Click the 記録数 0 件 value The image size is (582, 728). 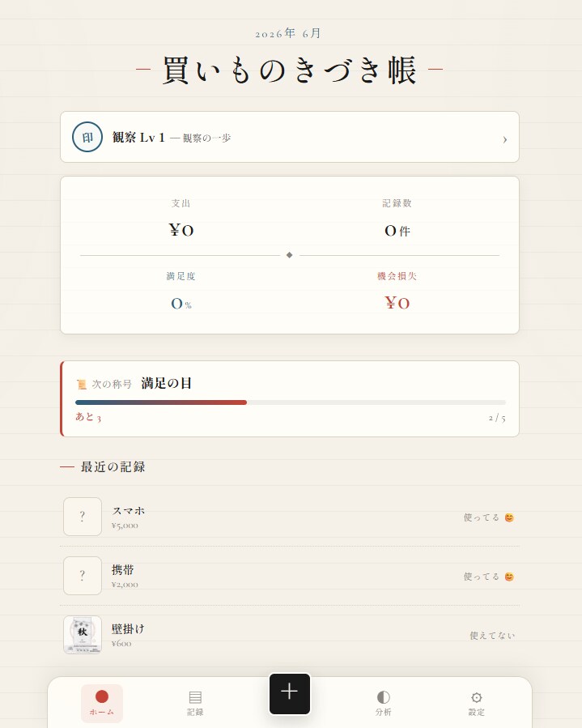(x=397, y=231)
